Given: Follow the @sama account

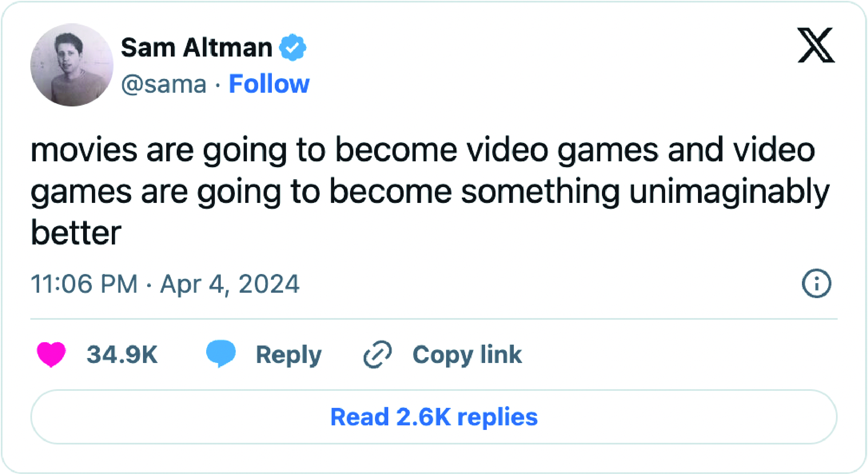Looking at the screenshot, I should (269, 84).
